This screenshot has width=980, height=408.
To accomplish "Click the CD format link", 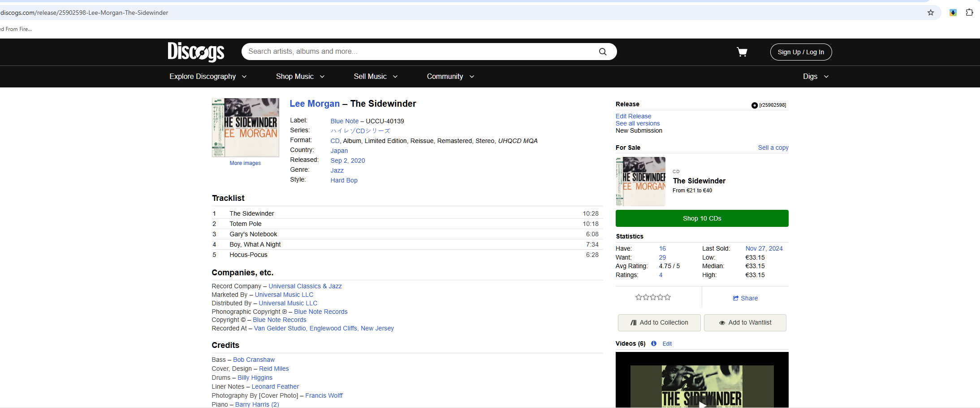I will [335, 141].
